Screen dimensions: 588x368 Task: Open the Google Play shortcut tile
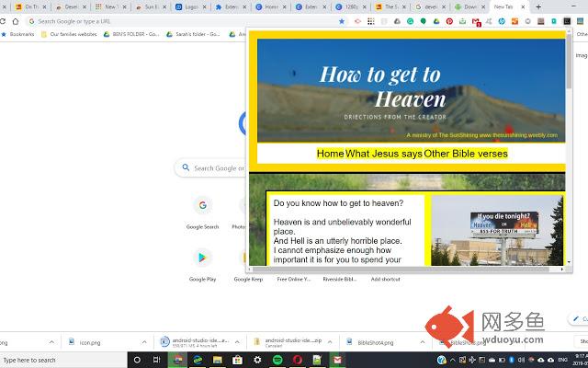coord(202,266)
